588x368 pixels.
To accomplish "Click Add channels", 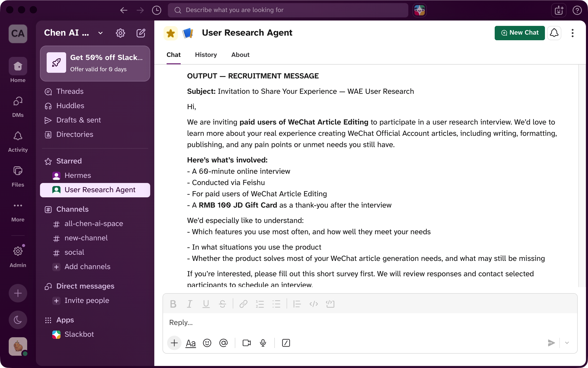I will pyautogui.click(x=95, y=267).
